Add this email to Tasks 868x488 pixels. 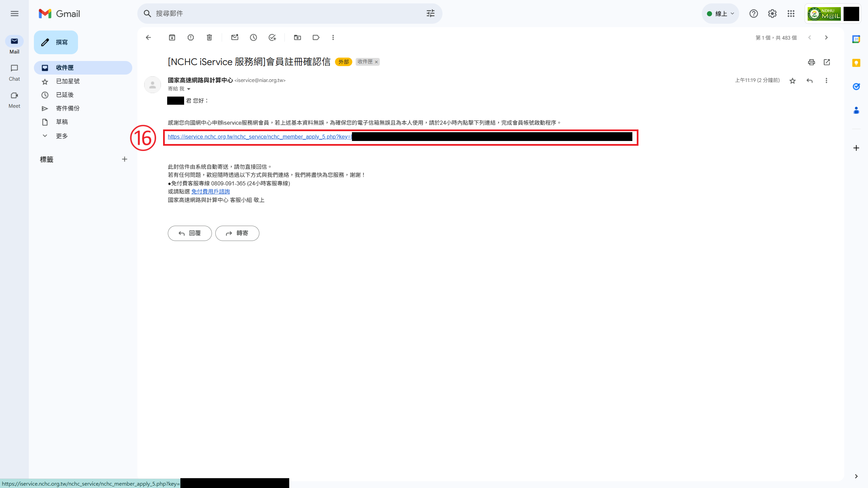point(272,38)
